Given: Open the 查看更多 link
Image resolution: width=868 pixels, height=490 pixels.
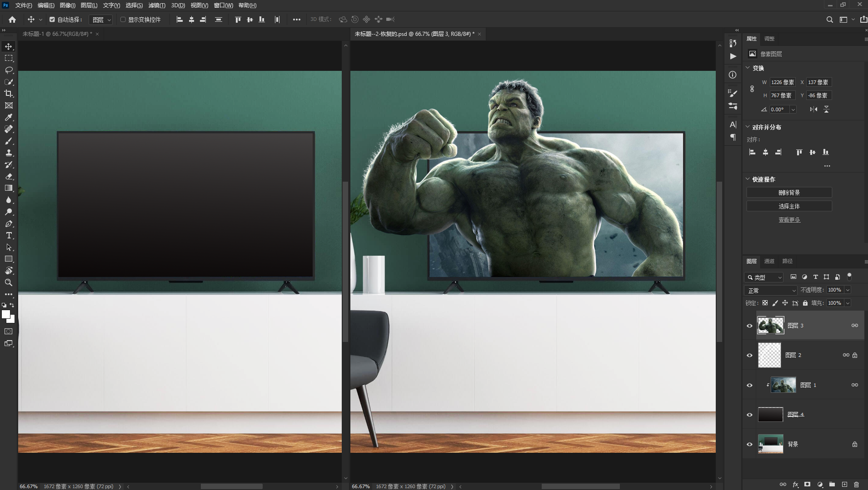Looking at the screenshot, I should 789,220.
